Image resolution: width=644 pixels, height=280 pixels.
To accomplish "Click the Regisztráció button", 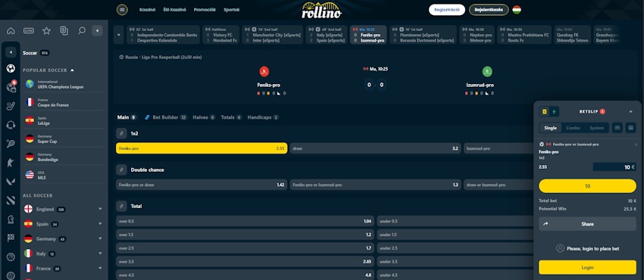I will pos(447,10).
